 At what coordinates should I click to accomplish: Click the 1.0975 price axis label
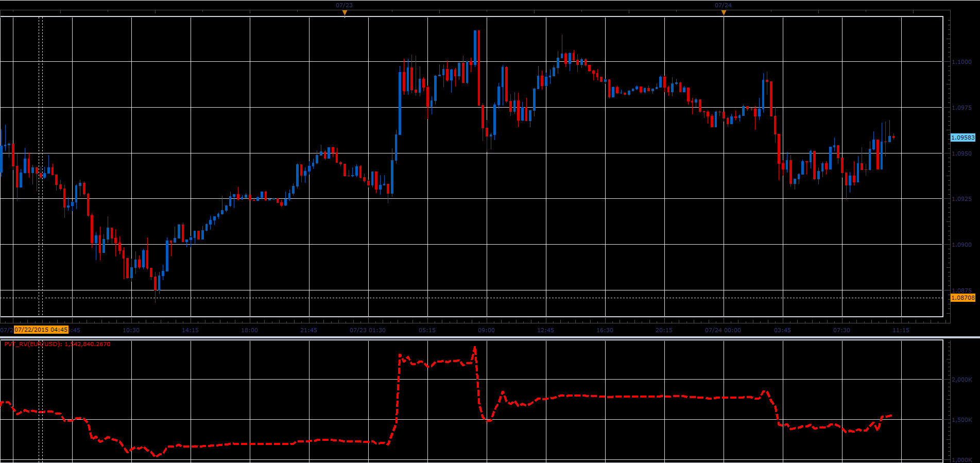tap(962, 108)
